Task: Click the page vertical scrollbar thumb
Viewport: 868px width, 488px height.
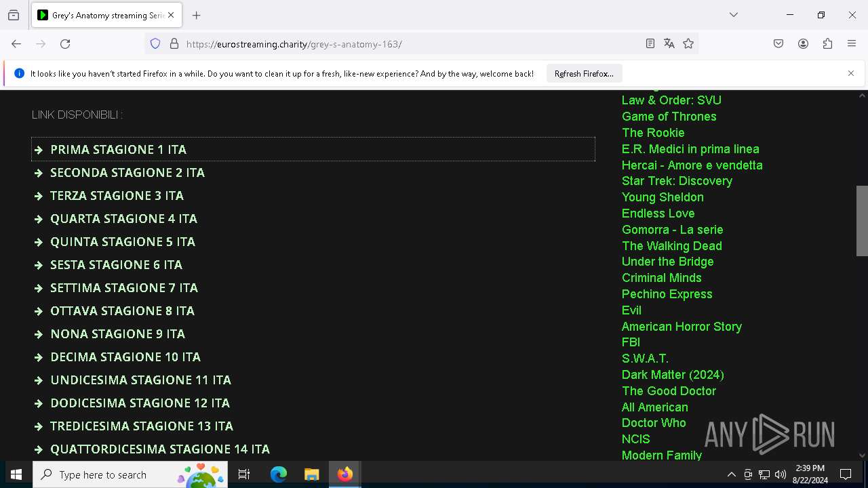Action: click(862, 221)
